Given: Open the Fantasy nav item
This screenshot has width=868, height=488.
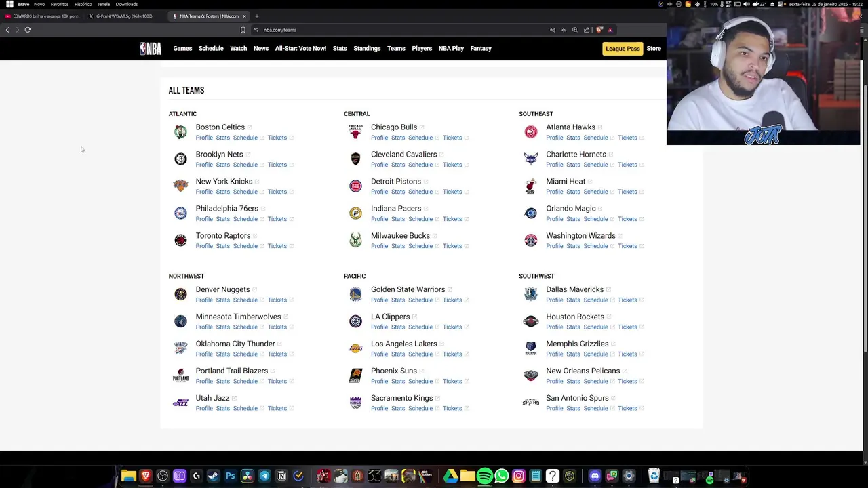Looking at the screenshot, I should click(481, 49).
